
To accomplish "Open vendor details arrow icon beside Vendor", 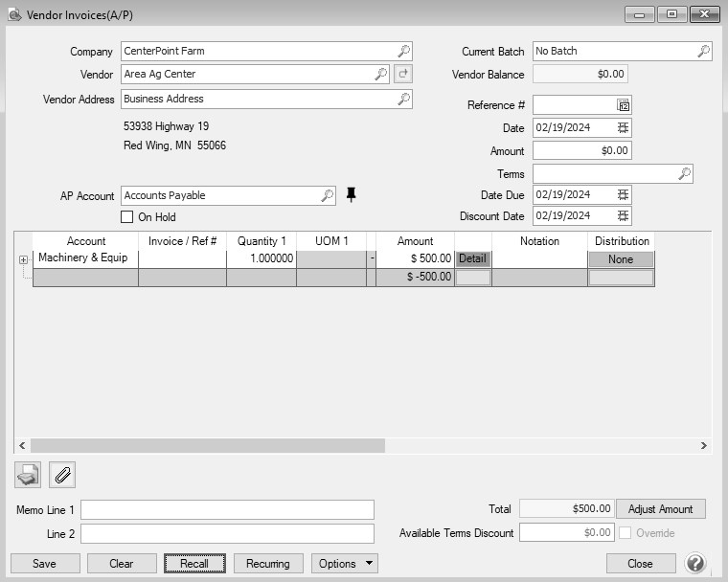I will coord(403,74).
